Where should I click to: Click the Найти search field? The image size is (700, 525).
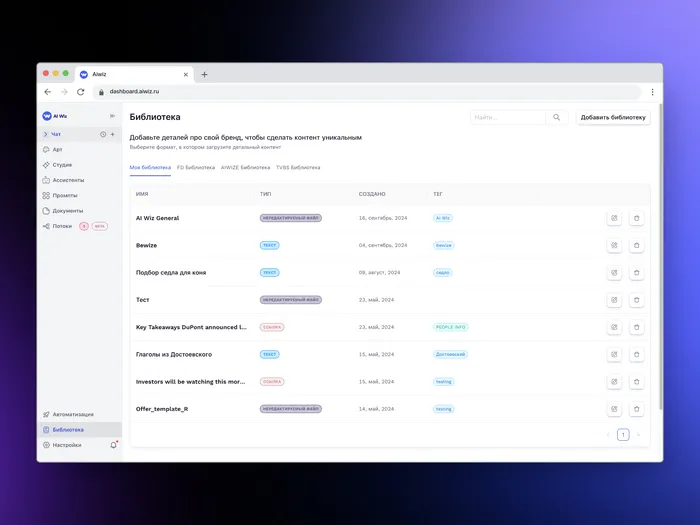pyautogui.click(x=507, y=117)
